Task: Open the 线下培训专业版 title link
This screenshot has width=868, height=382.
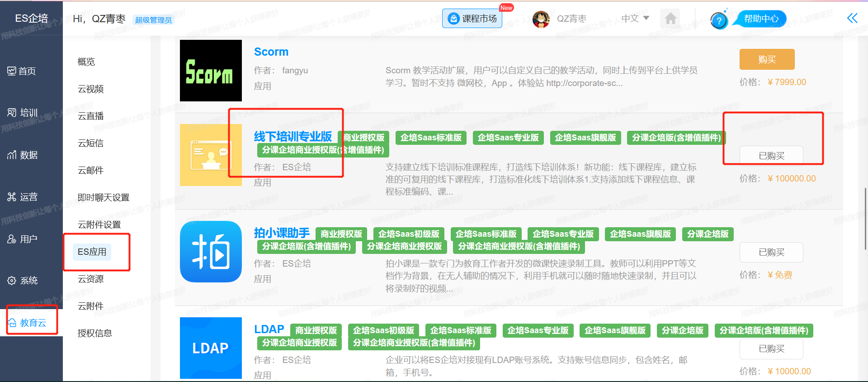Action: 293,136
